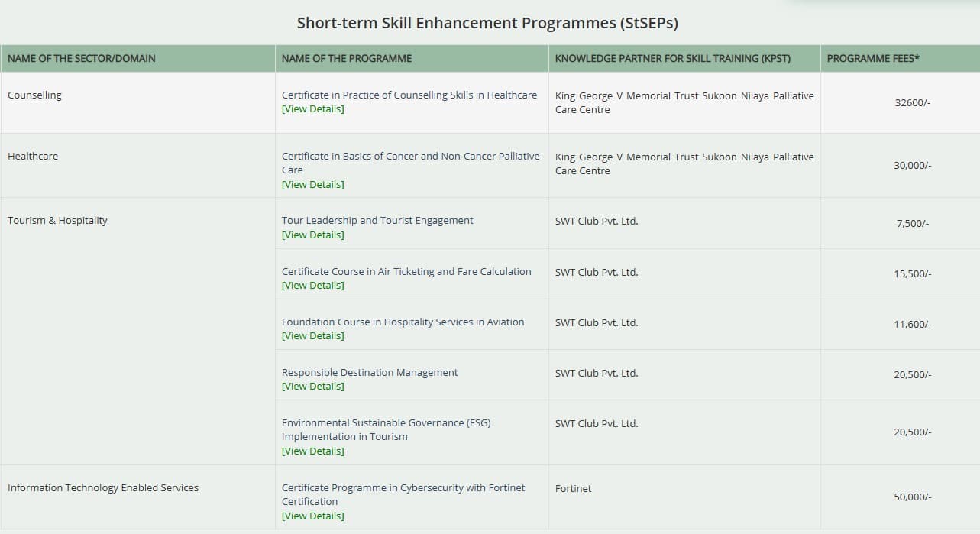This screenshot has width=980, height=534.
Task: Open View Details under Hospitality Services in Aviation
Action: pos(312,336)
